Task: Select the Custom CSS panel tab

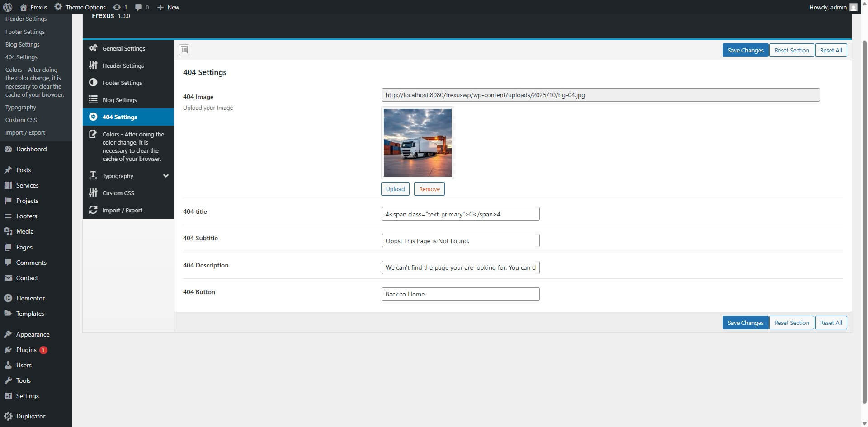Action: pos(118,193)
